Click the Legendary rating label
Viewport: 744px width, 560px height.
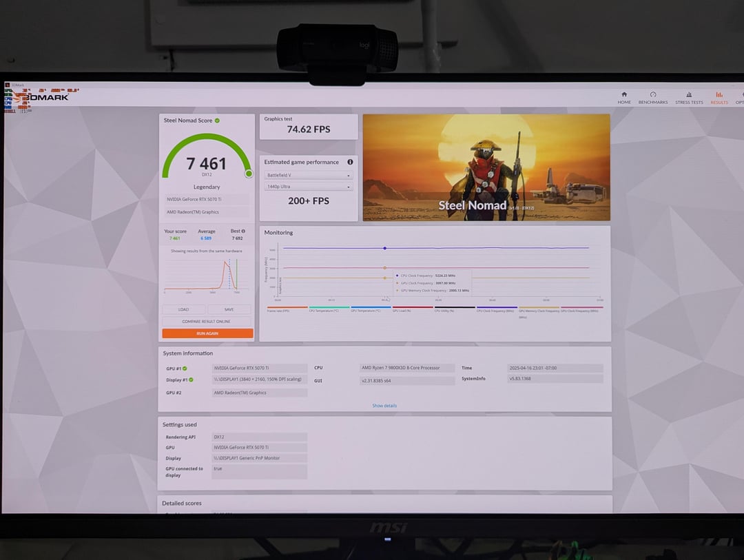click(x=207, y=187)
